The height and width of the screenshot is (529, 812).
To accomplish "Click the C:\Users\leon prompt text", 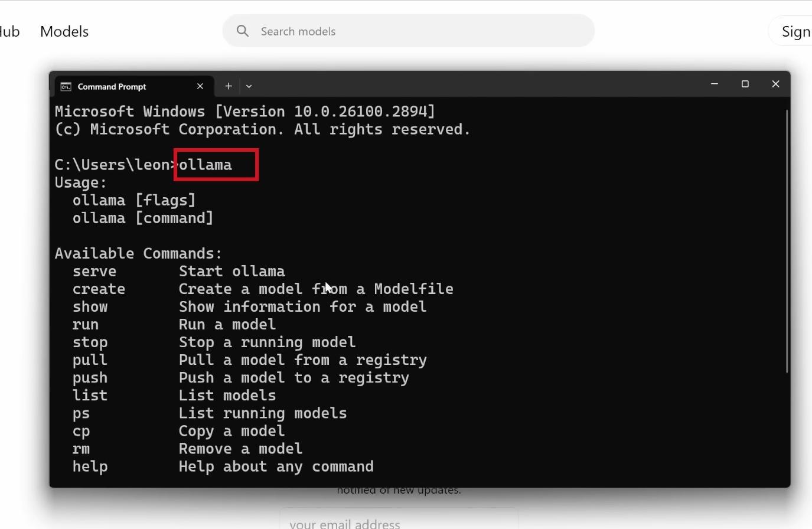I will click(x=112, y=165).
